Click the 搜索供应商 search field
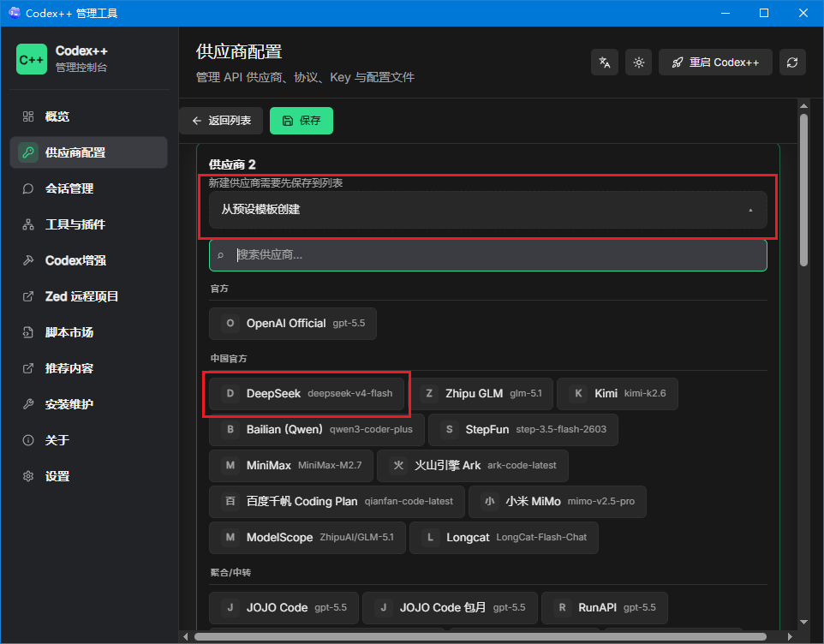This screenshot has height=644, width=824. pyautogui.click(x=487, y=255)
